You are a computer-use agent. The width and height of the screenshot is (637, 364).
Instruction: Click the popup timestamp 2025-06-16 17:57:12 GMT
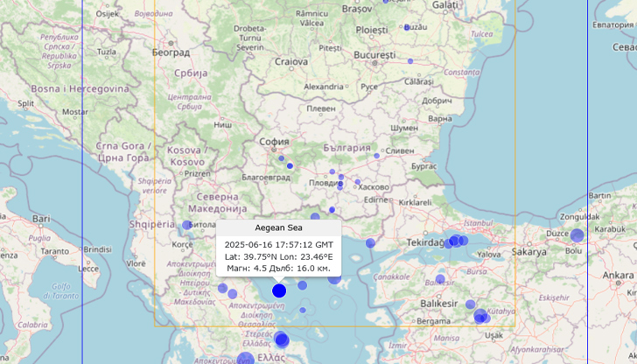tap(278, 244)
